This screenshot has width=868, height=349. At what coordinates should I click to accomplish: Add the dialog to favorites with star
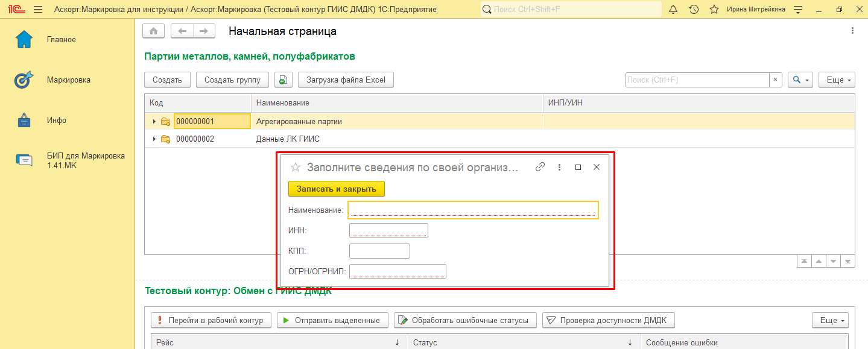click(296, 168)
